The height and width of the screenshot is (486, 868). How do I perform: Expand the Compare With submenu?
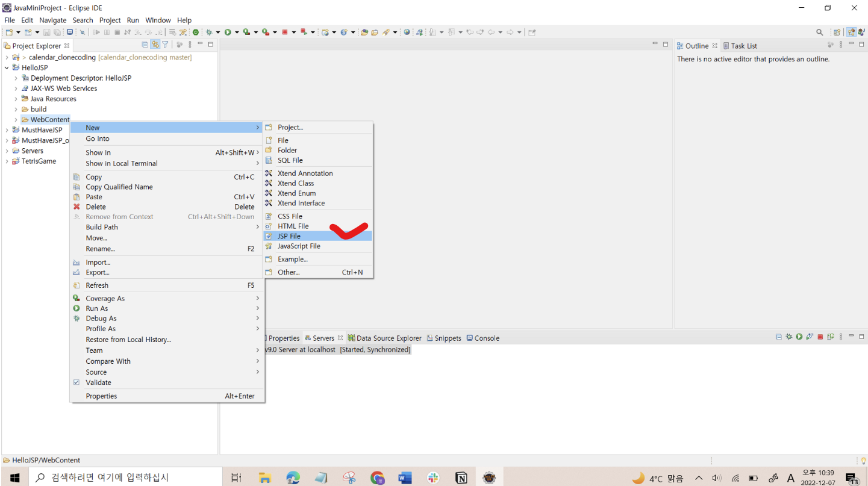pyautogui.click(x=167, y=361)
